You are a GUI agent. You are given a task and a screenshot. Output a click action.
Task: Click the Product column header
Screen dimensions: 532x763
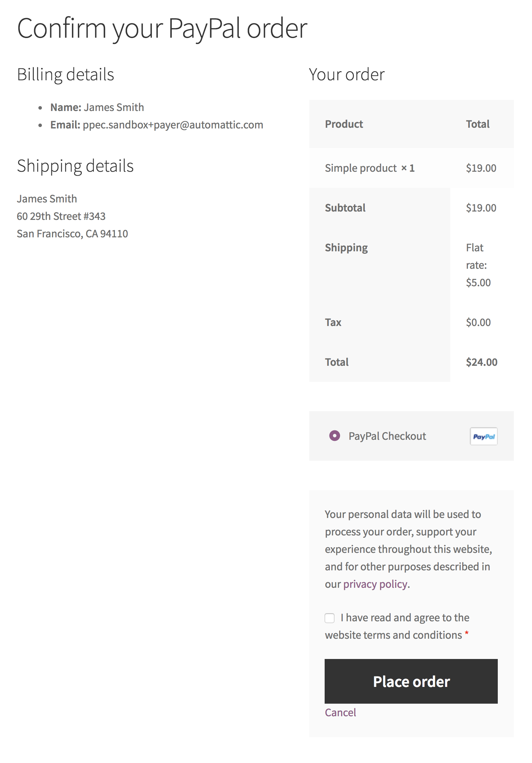[344, 124]
